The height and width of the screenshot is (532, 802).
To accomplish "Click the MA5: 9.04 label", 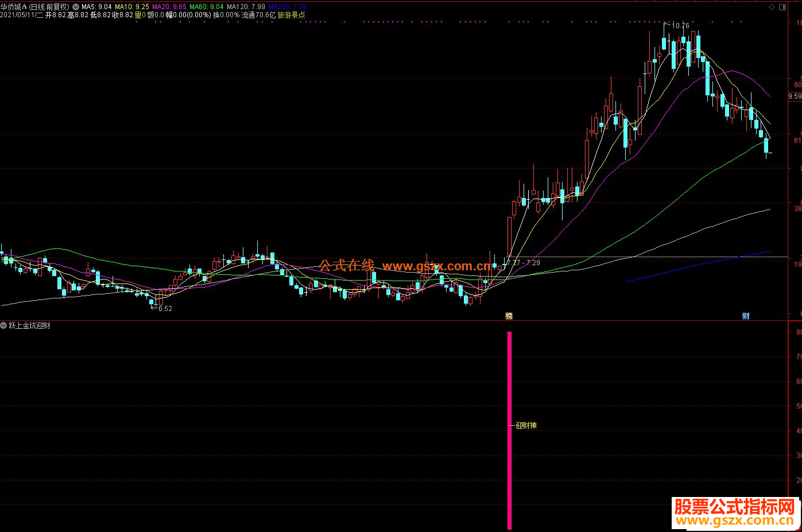I will [96, 7].
